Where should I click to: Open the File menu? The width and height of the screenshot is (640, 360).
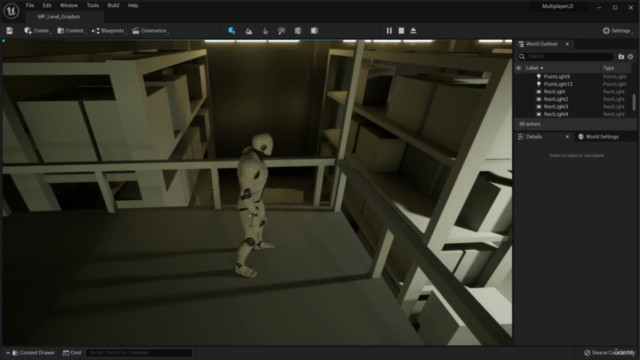point(30,6)
